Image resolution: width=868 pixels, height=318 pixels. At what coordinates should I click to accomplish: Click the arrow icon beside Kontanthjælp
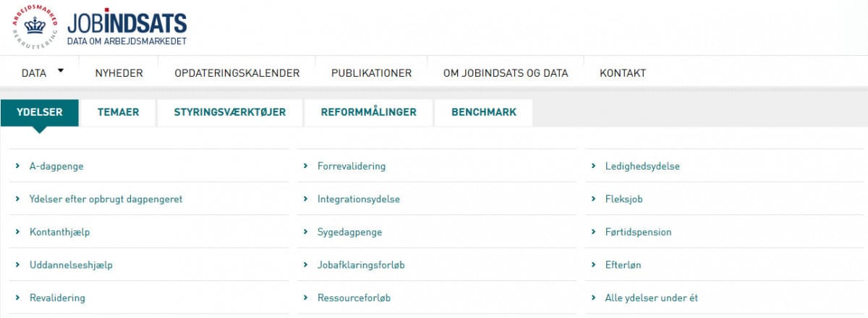coord(17,233)
